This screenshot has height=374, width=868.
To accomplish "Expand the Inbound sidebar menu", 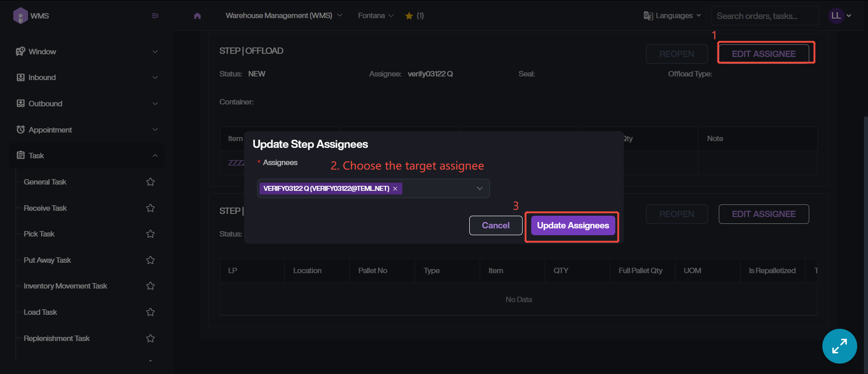I will pos(86,77).
